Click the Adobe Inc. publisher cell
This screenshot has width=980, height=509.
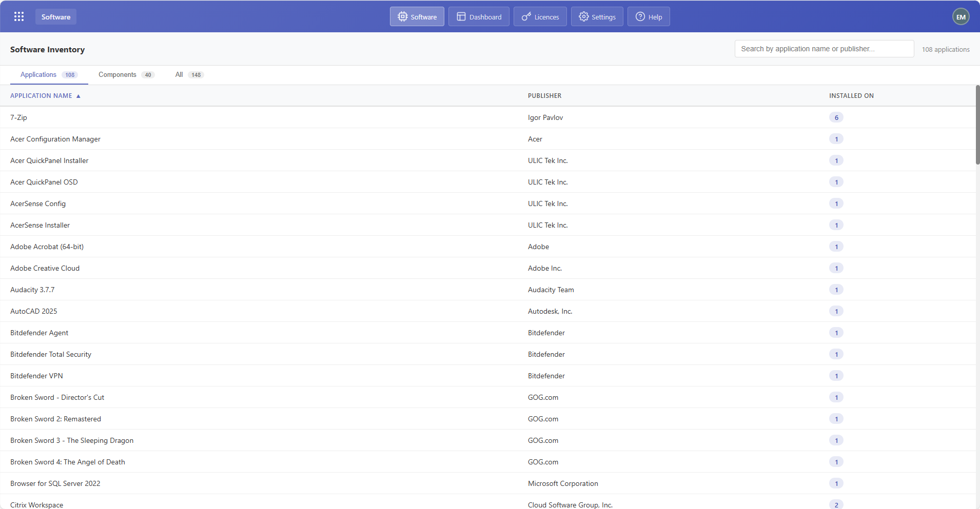545,268
